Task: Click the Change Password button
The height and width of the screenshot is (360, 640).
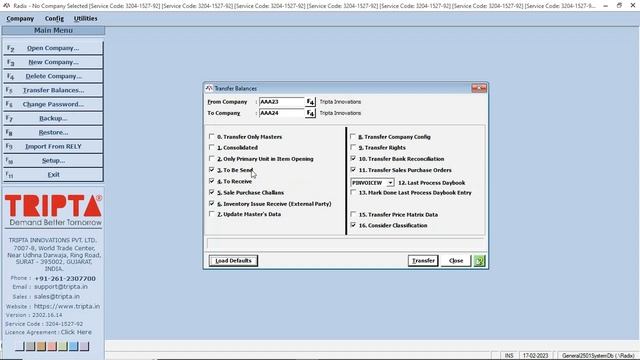Action: pos(53,104)
